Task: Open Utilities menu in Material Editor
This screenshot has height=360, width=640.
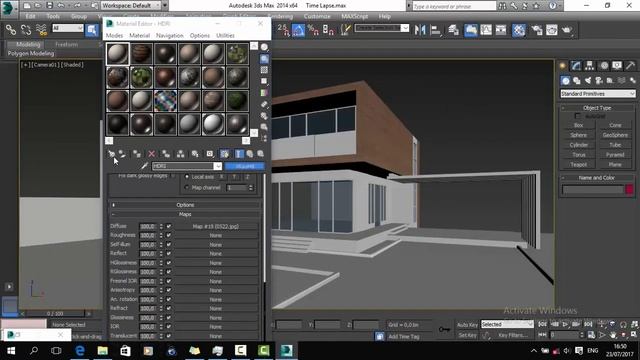Action: coord(225,36)
